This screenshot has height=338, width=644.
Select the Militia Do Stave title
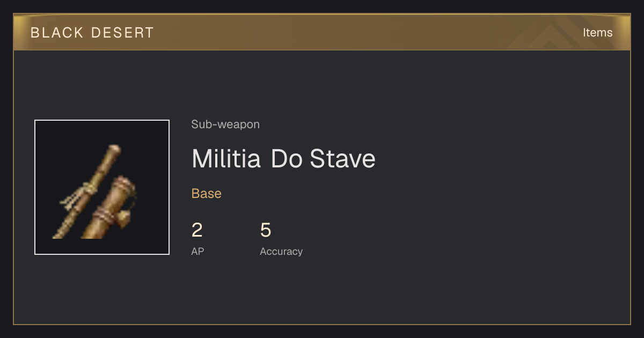point(283,159)
